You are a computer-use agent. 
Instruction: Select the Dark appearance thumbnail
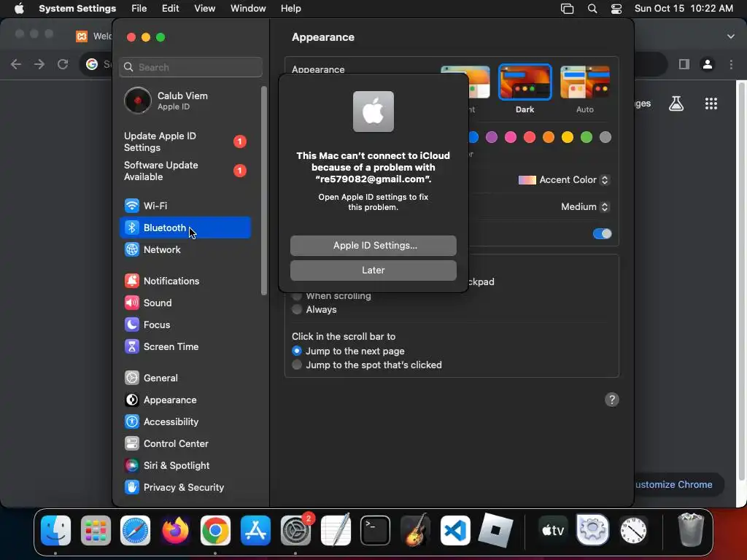525,82
